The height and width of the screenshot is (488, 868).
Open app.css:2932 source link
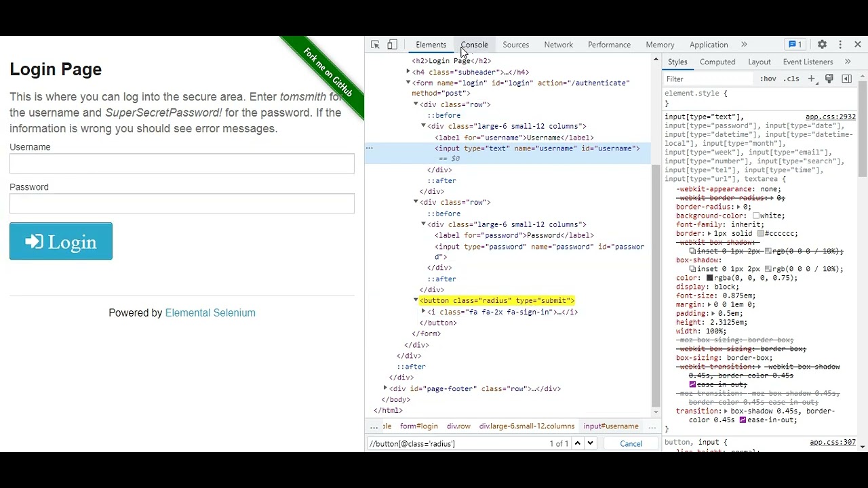830,117
